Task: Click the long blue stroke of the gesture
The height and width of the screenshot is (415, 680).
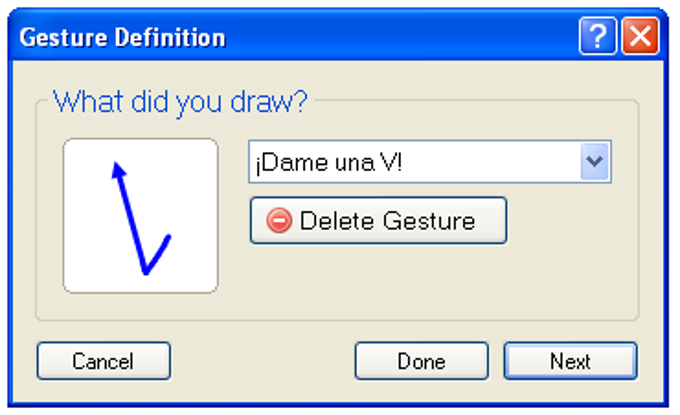Action: [x=132, y=219]
